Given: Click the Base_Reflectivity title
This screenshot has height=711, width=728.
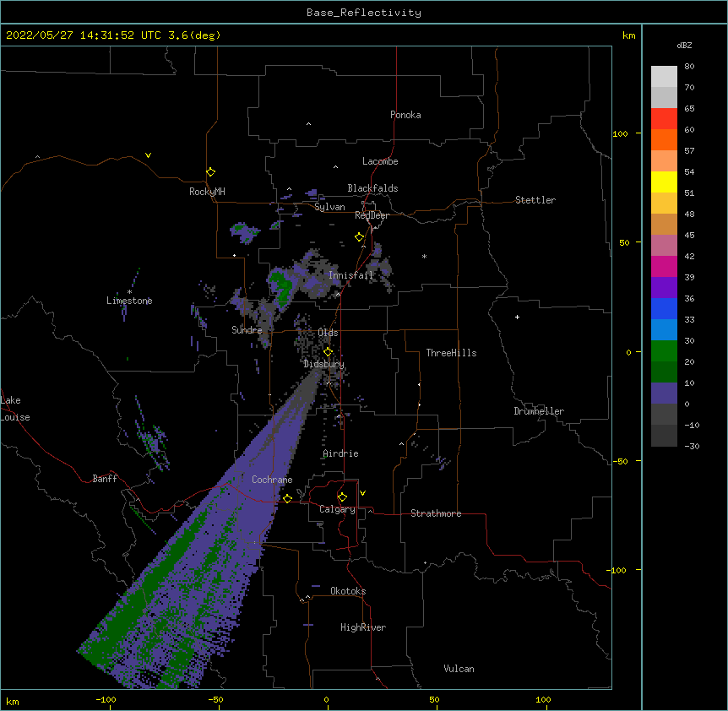Looking at the screenshot, I should point(364,13).
